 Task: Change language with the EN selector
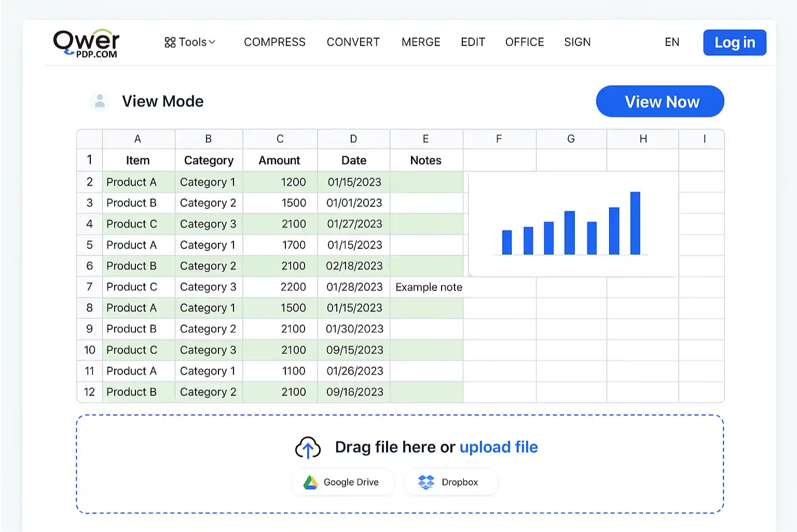click(x=672, y=42)
